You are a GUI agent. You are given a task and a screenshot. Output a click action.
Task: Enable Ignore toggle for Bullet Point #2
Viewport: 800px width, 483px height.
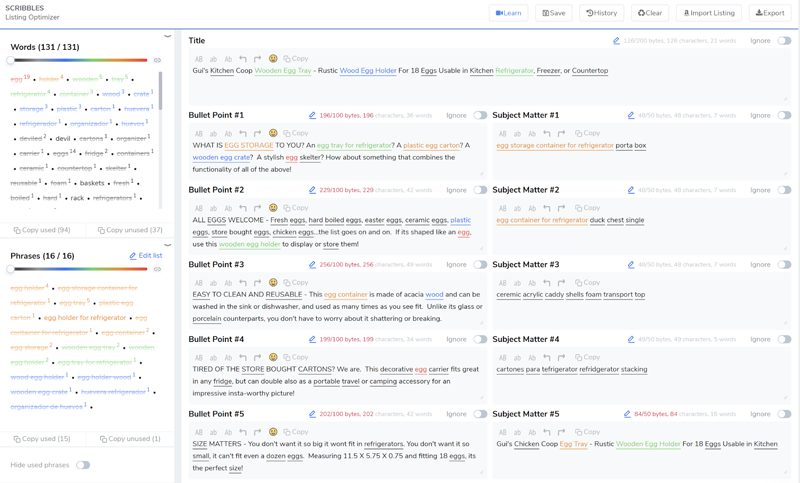tap(480, 190)
